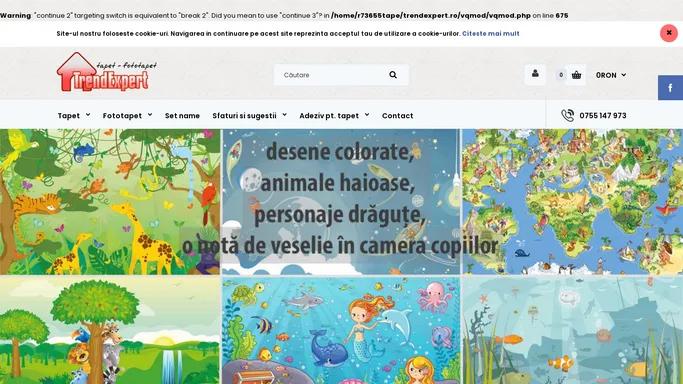
Task: Expand the Fototapet menu chevron
Action: [150, 115]
